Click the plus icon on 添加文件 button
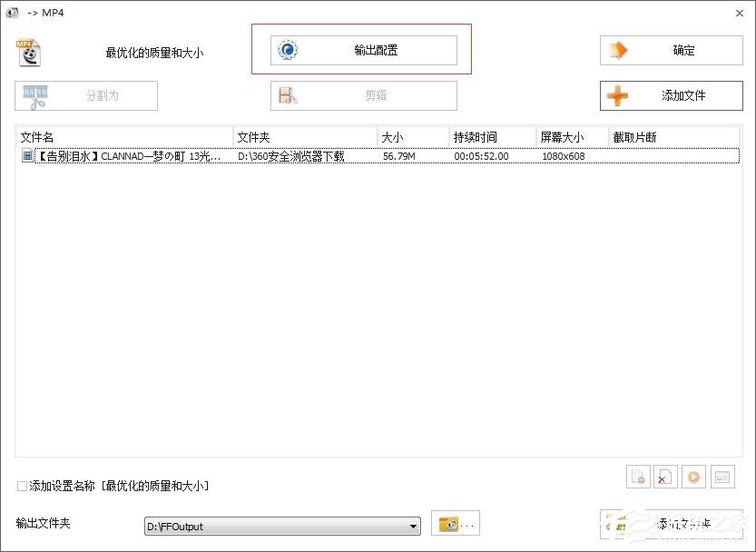Screen dimensions: 756x552 click(x=616, y=95)
